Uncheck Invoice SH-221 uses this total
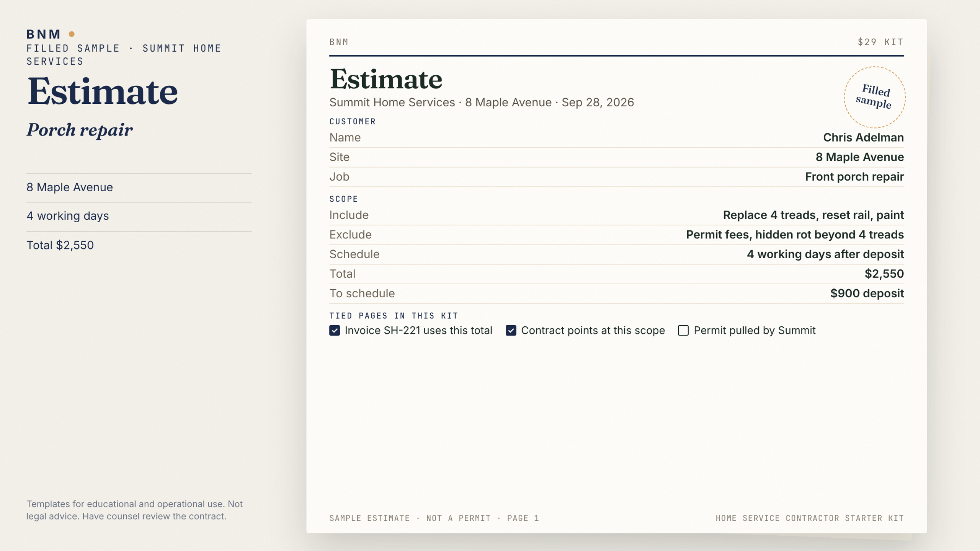Screen dimensions: 980x551 (335, 331)
